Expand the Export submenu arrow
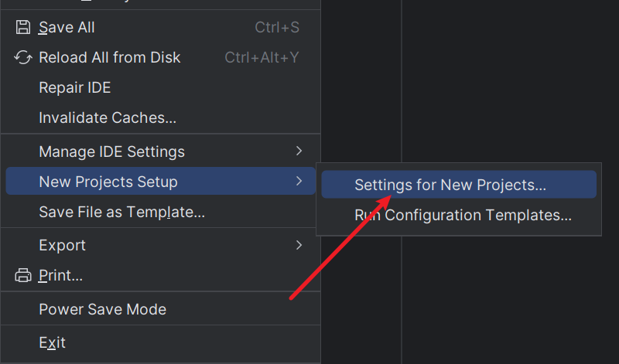The image size is (619, 364). coord(299,245)
